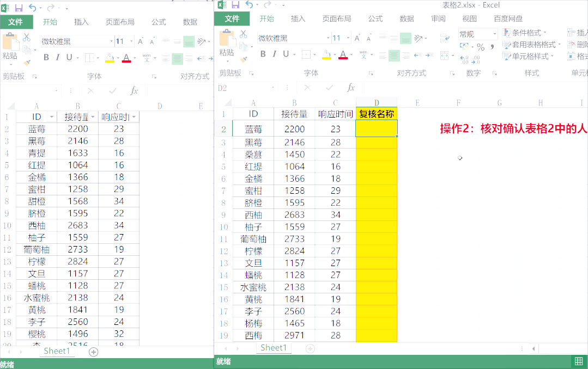Viewport: 588px width, 369px height.
Task: Toggle Underline in left window ribbon
Action: [69, 58]
